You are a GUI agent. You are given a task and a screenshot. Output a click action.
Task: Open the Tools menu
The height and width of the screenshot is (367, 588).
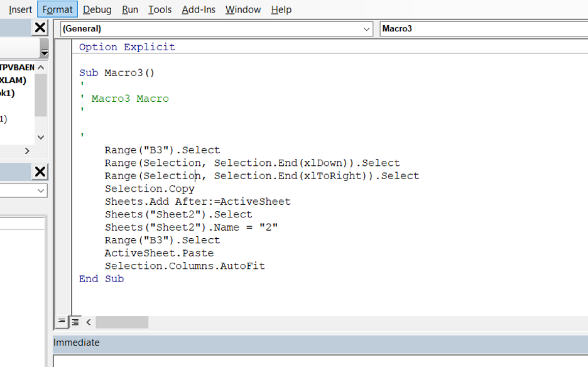pyautogui.click(x=160, y=9)
